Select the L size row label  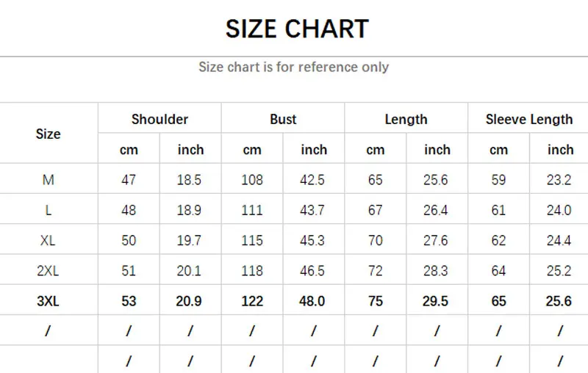[48, 210]
